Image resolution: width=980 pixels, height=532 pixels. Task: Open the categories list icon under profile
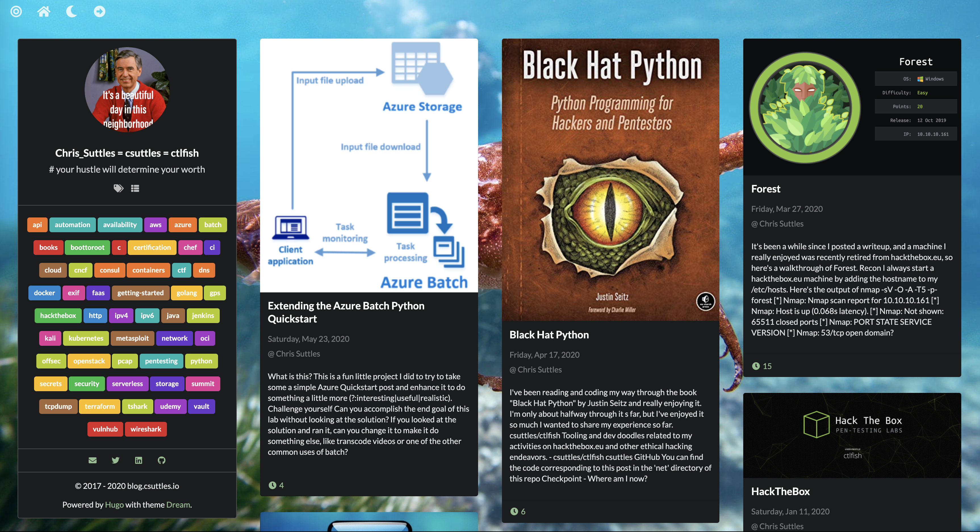(135, 188)
